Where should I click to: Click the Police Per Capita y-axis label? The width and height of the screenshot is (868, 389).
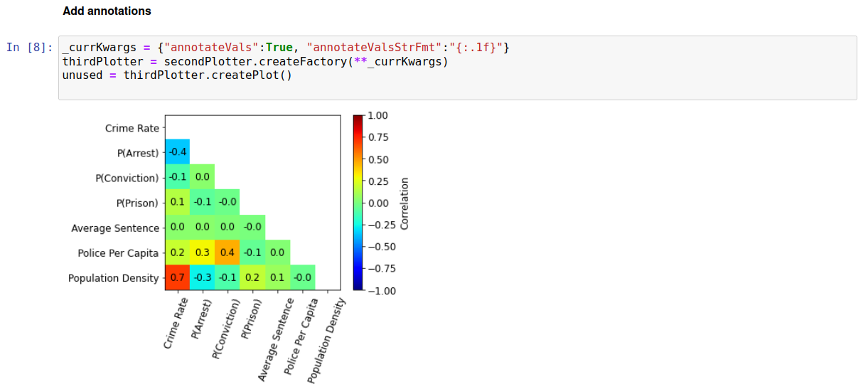118,253
